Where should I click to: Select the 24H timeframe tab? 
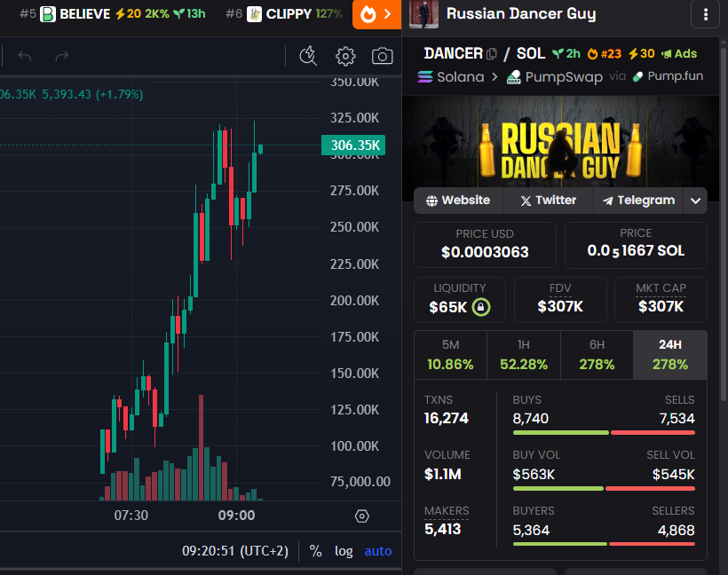pyautogui.click(x=670, y=355)
